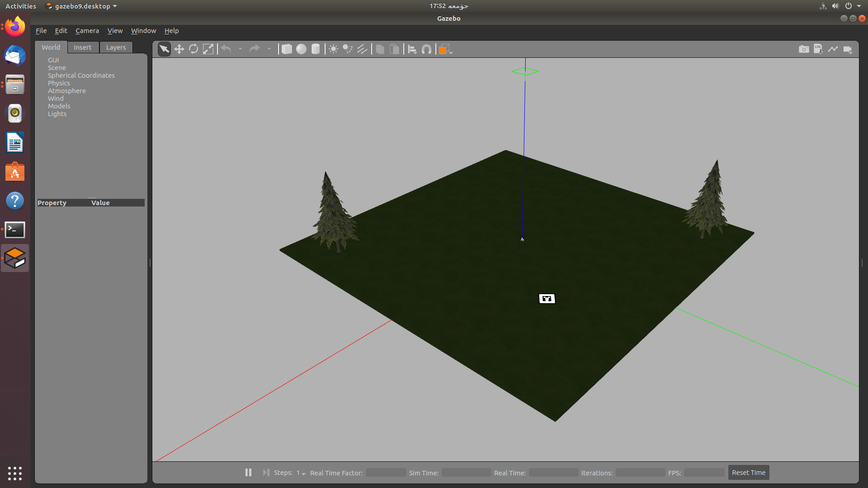Step the simulation forward once

tap(266, 472)
